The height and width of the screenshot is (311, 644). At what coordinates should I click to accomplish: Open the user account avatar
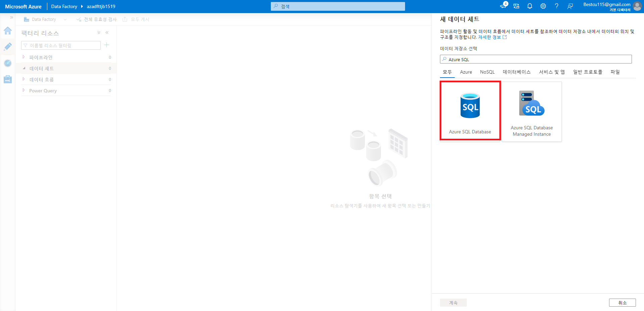tap(637, 6)
